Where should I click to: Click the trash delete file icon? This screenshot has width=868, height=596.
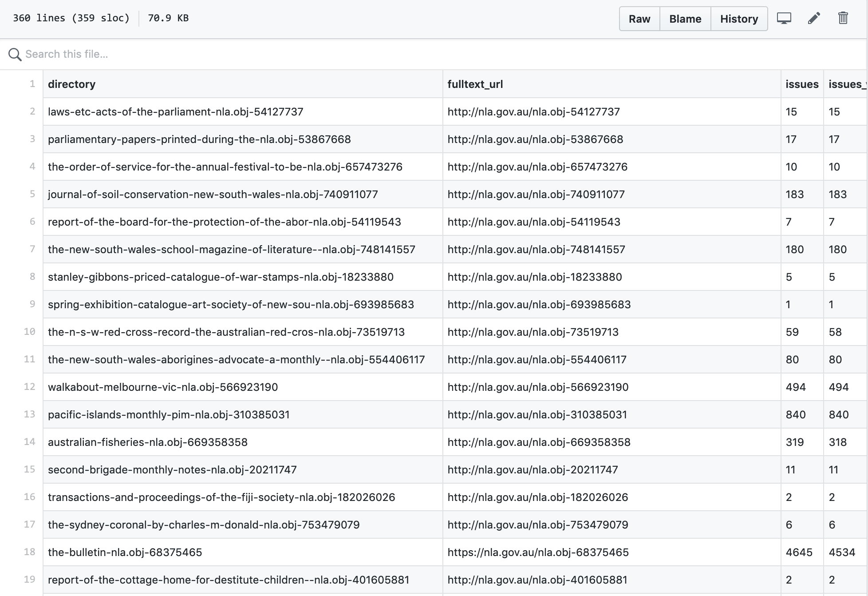tap(843, 19)
